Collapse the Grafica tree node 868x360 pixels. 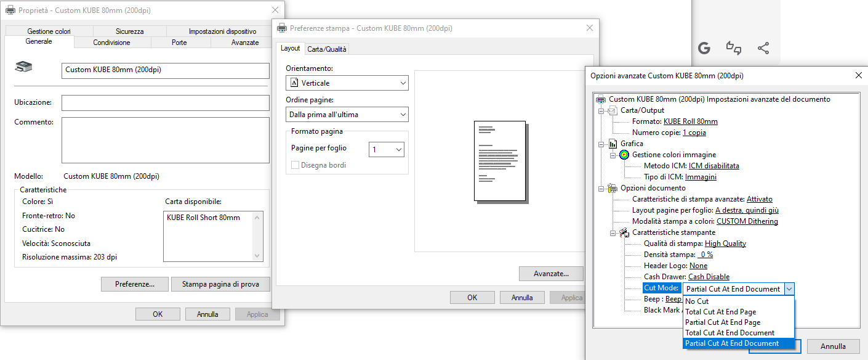coord(601,144)
